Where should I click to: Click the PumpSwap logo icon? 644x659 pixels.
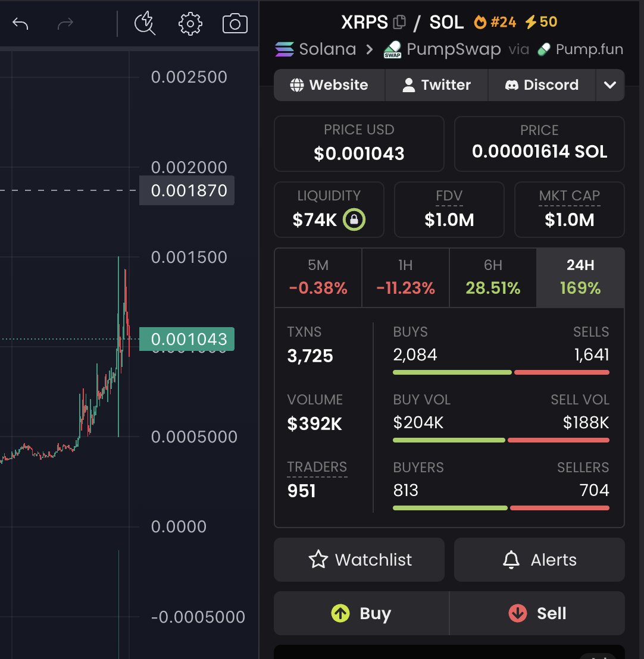pyautogui.click(x=392, y=49)
